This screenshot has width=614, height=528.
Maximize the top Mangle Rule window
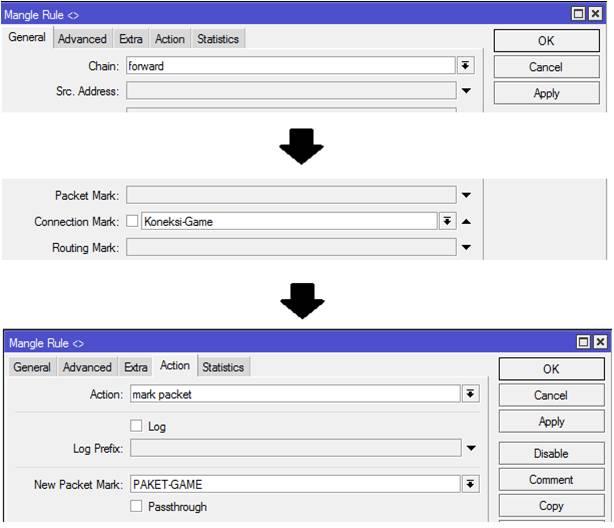(578, 14)
